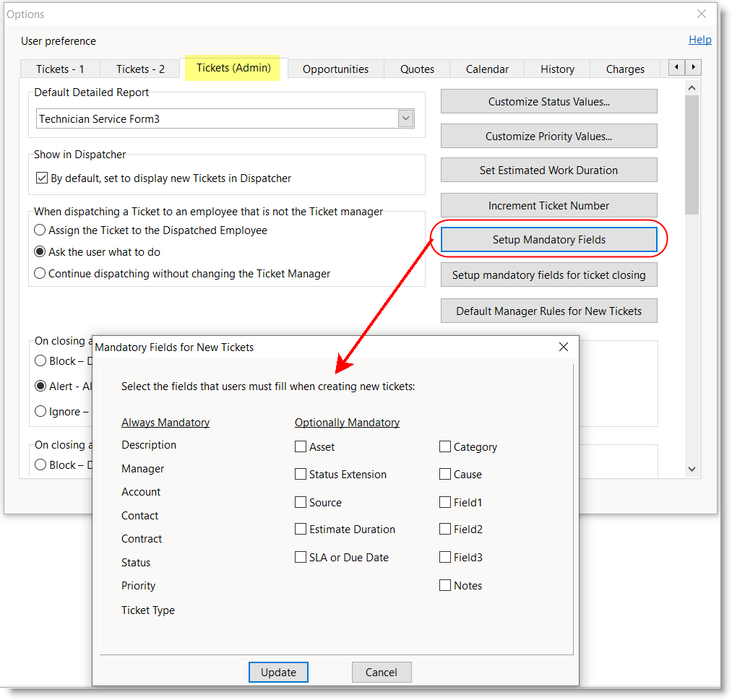This screenshot has height=700, width=732.
Task: Select Continue dispatching without changing Ticket Manager
Action: point(40,274)
